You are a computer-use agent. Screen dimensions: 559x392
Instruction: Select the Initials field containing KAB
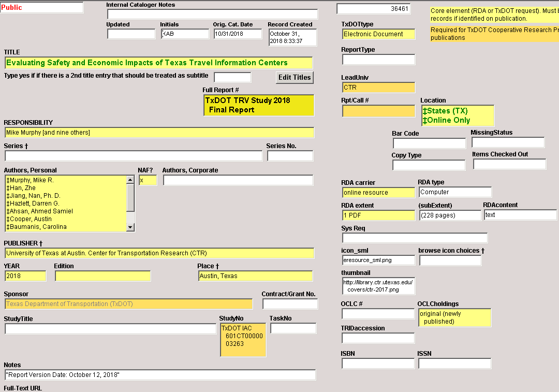coord(185,34)
